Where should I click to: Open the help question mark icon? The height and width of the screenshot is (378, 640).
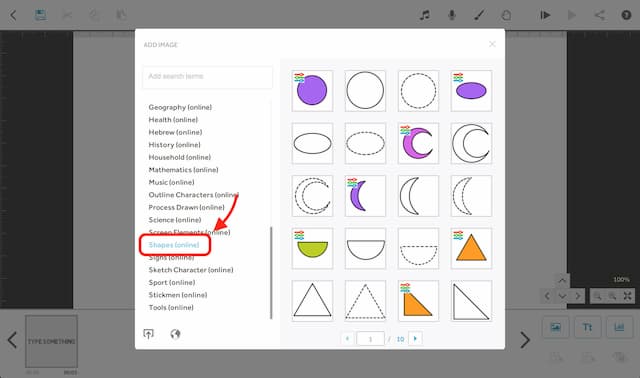[x=626, y=16]
